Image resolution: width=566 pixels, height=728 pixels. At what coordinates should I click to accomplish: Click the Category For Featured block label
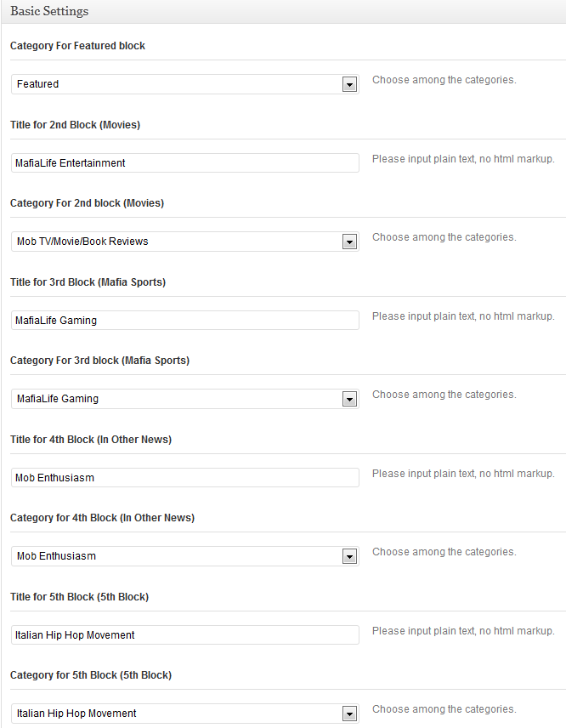(x=77, y=46)
